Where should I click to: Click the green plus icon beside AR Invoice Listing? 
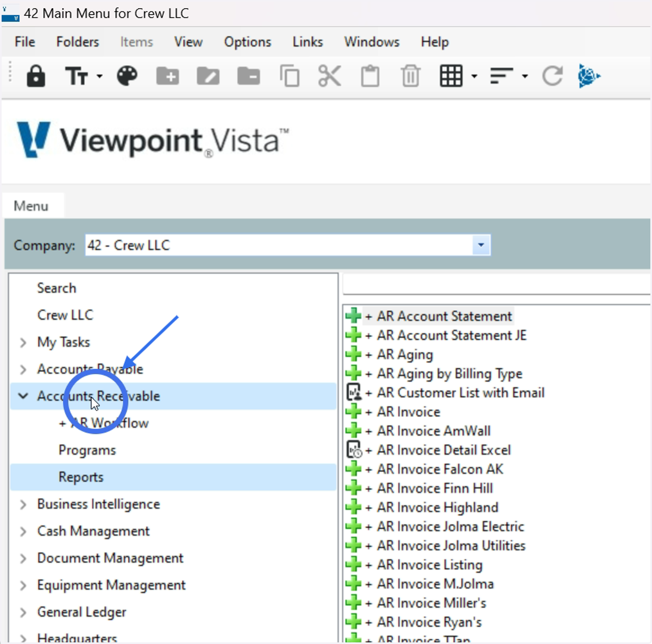coord(353,565)
